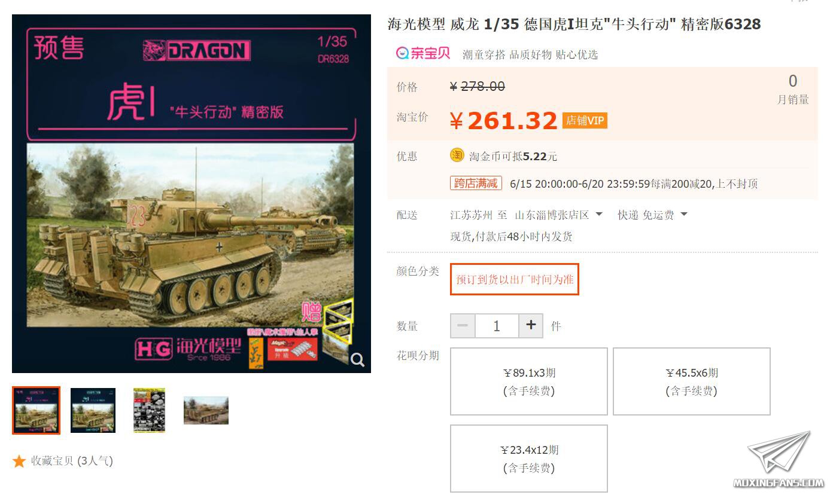This screenshot has height=504, width=830.
Task: Click the 亲宝贝 logo icon
Action: point(422,53)
